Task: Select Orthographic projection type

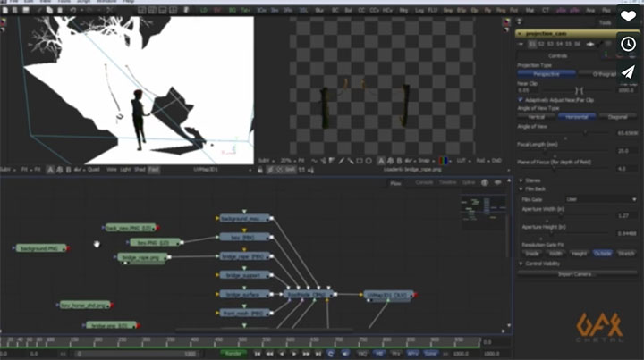Action: (x=604, y=74)
